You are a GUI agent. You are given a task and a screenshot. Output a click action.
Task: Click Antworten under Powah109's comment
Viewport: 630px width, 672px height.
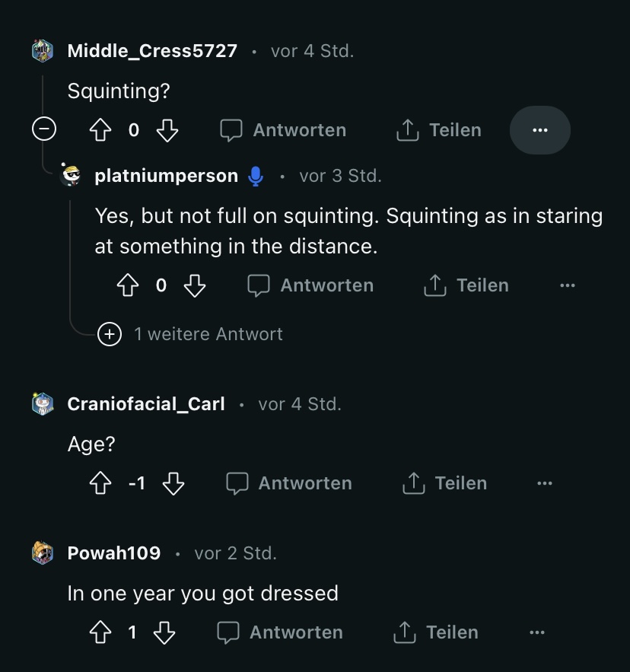(x=280, y=632)
